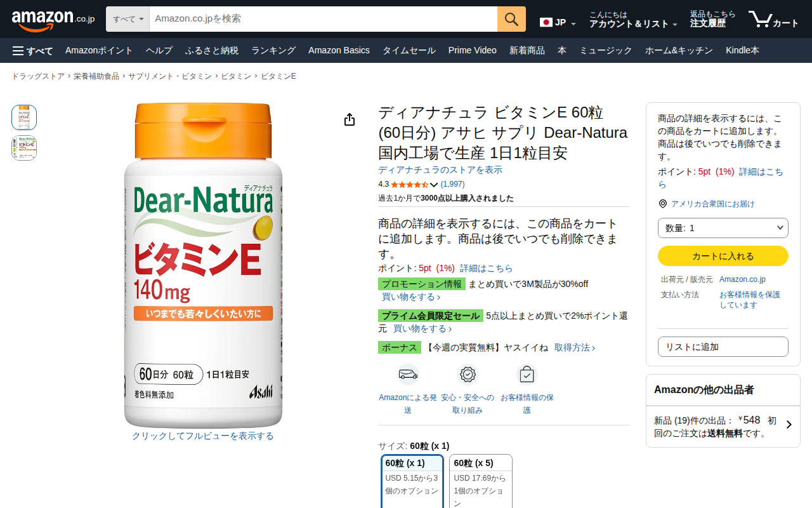Click the delivery location pin icon
Viewport: 812px width, 508px height.
click(663, 204)
